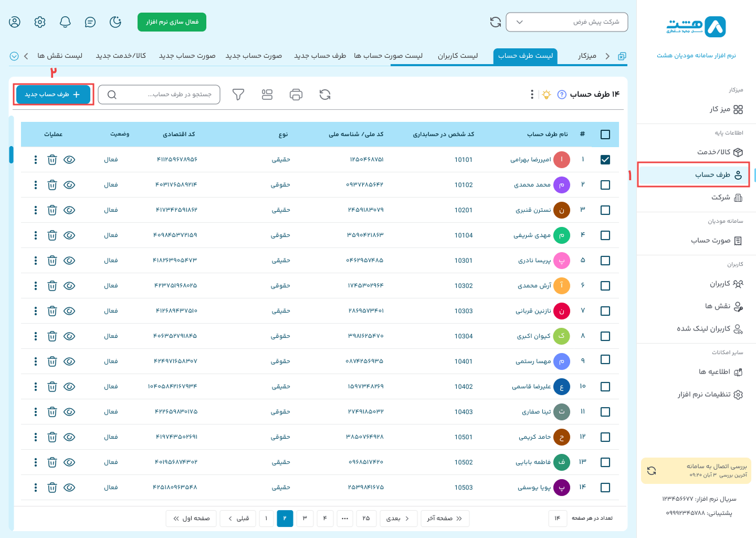This screenshot has width=756, height=538.
Task: Open the notifications bell icon
Action: [65, 22]
